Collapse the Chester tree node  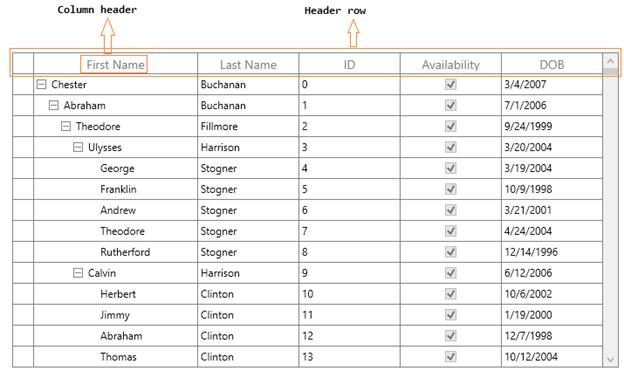[41, 84]
